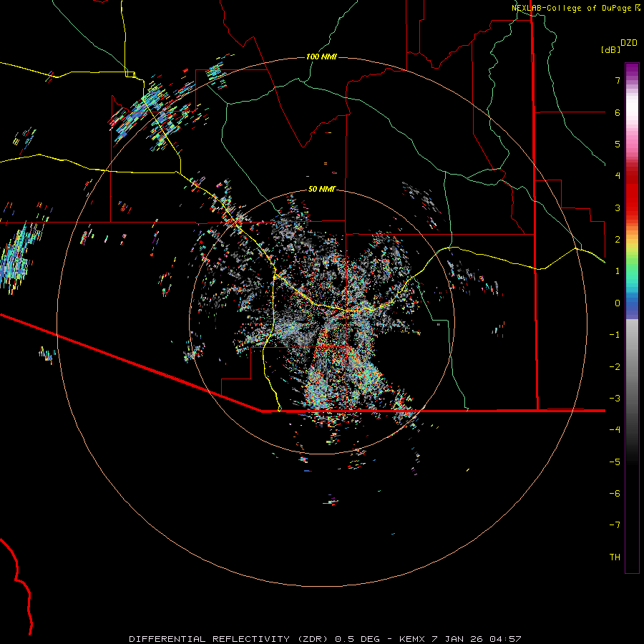The image size is (644, 644).
Task: Click the TH label on color scale
Action: tap(615, 557)
